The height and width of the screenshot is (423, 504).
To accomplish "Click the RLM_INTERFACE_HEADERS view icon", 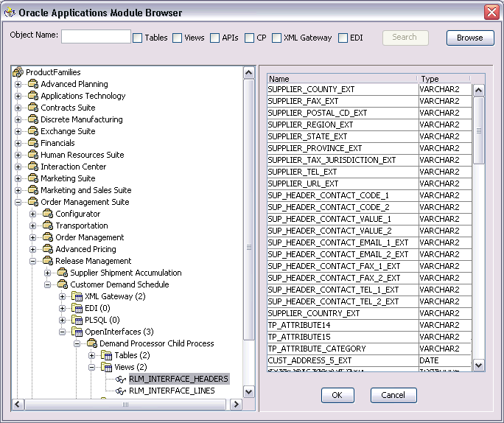I will [x=121, y=379].
